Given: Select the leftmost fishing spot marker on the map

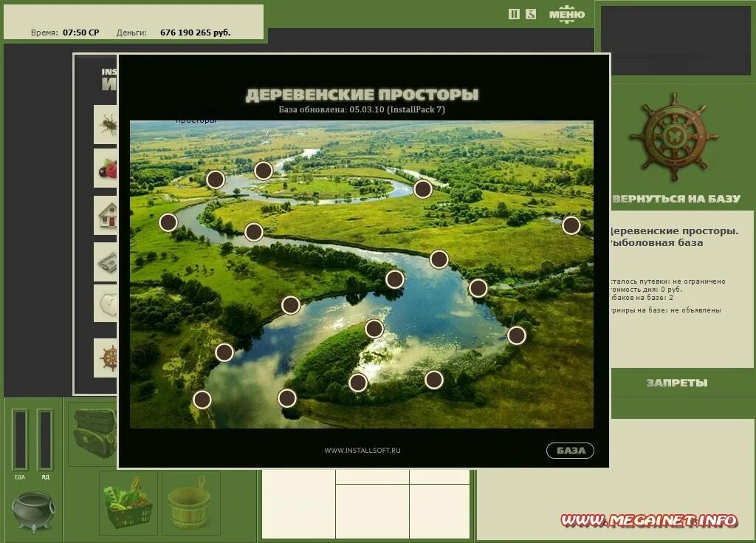Looking at the screenshot, I should [168, 222].
